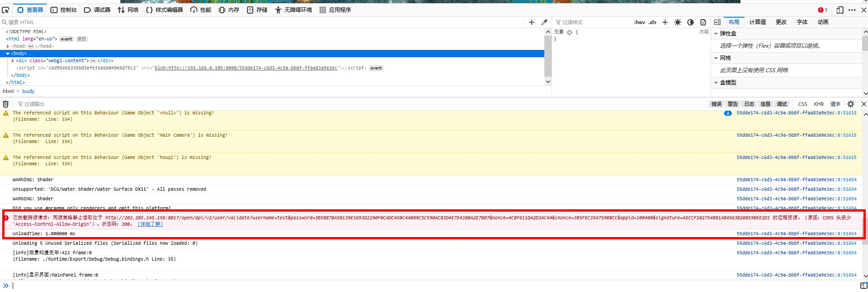
Task: Collapse the 网格 grid section
Action: pyautogui.click(x=716, y=58)
